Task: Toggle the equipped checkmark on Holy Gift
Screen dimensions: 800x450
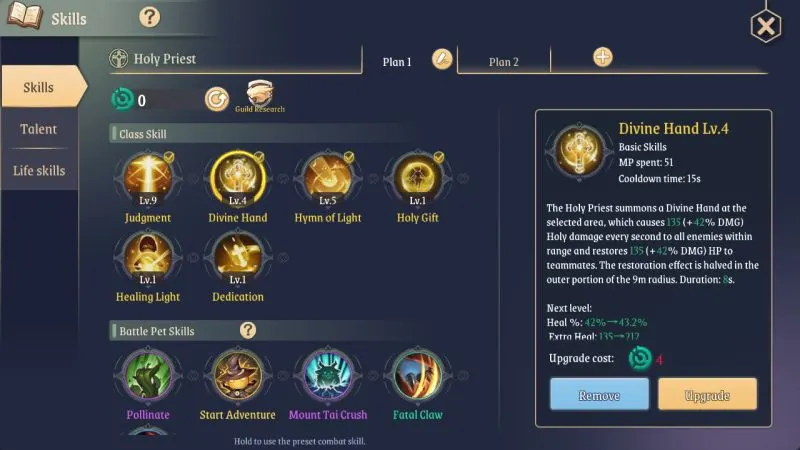Action: point(438,157)
